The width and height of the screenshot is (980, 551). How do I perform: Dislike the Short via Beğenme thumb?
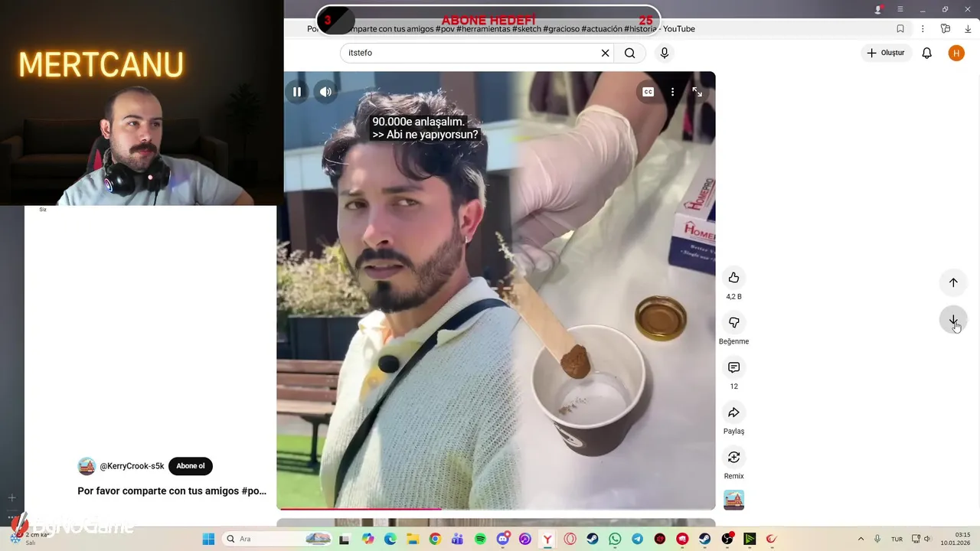tap(733, 322)
